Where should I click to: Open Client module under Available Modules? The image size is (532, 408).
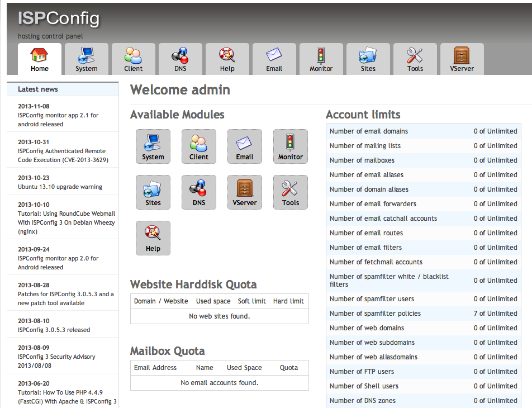point(199,146)
